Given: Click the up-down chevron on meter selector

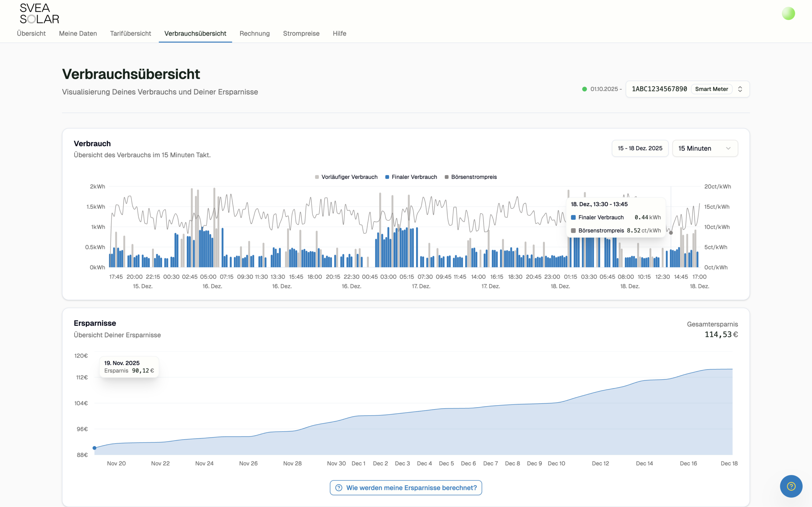Looking at the screenshot, I should point(740,89).
